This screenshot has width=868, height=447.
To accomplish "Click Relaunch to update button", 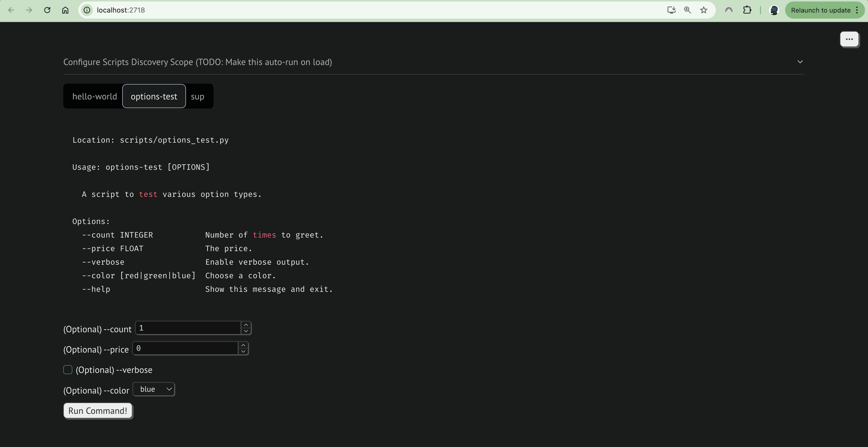I will click(x=821, y=10).
